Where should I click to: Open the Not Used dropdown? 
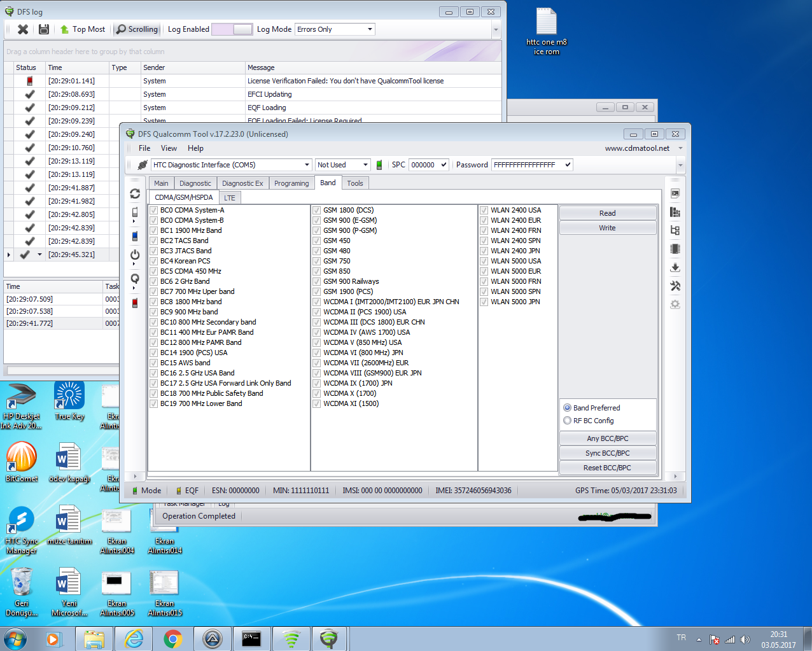click(365, 165)
